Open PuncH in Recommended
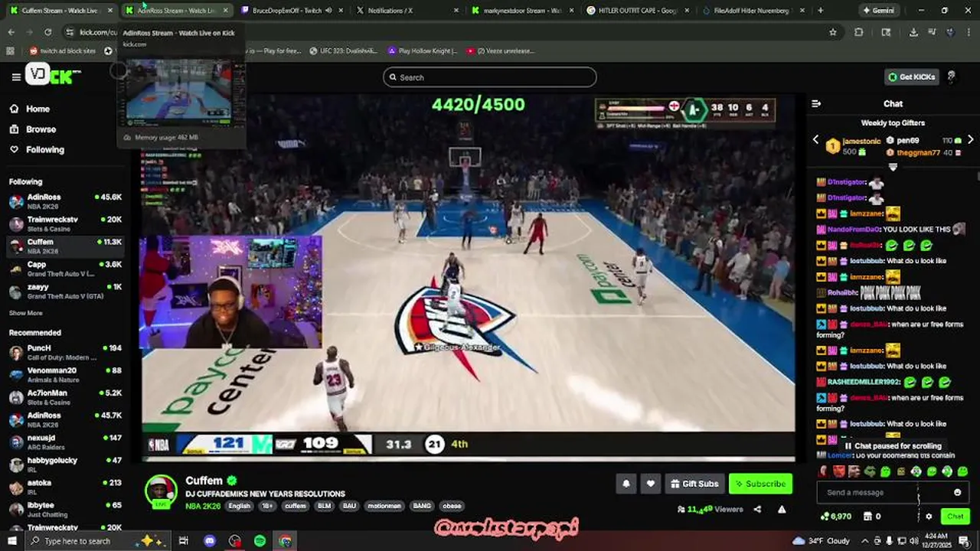This screenshot has width=980, height=551. pyautogui.click(x=66, y=352)
